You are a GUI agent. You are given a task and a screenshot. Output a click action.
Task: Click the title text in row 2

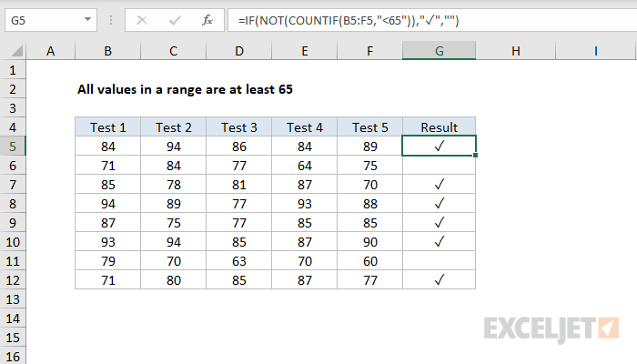186,89
